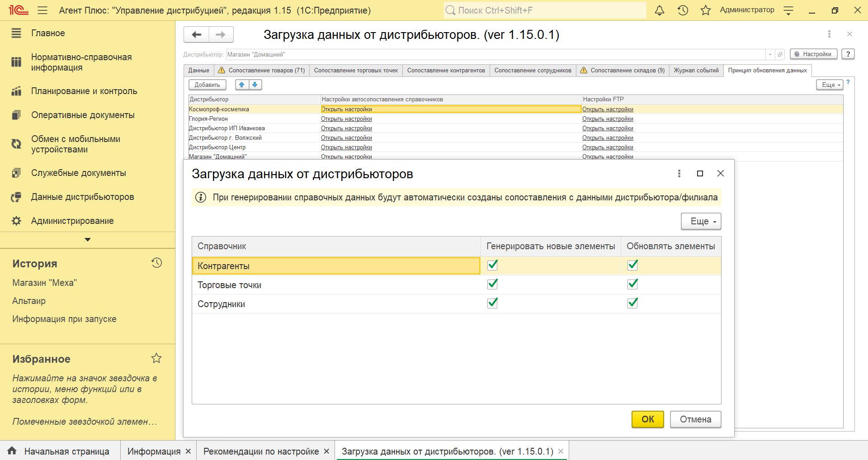The image size is (868, 460).
Task: Switch to Сопоставление торговых точек tab
Action: (356, 70)
